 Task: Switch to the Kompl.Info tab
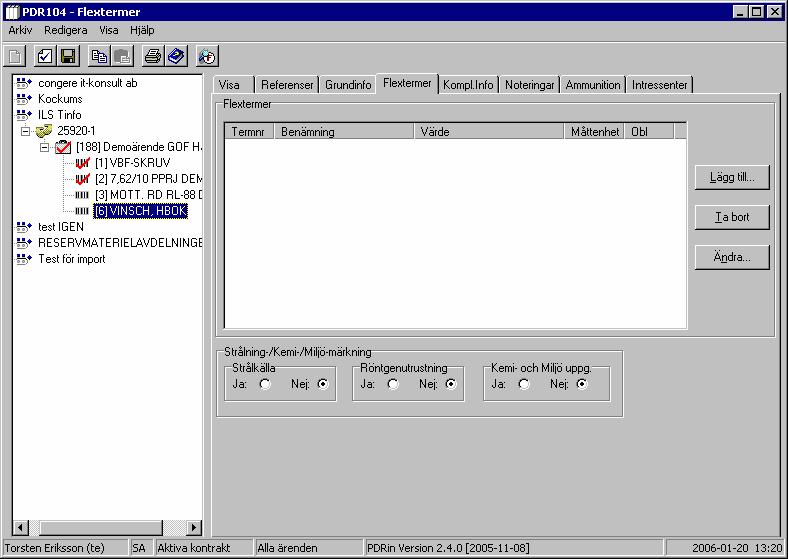pyautogui.click(x=468, y=85)
